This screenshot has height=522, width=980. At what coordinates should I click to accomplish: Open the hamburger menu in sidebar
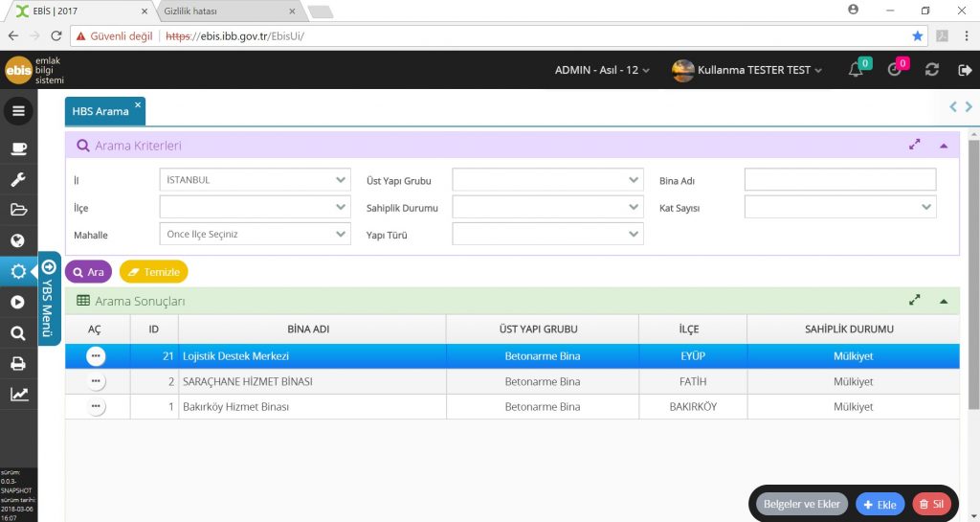point(18,111)
